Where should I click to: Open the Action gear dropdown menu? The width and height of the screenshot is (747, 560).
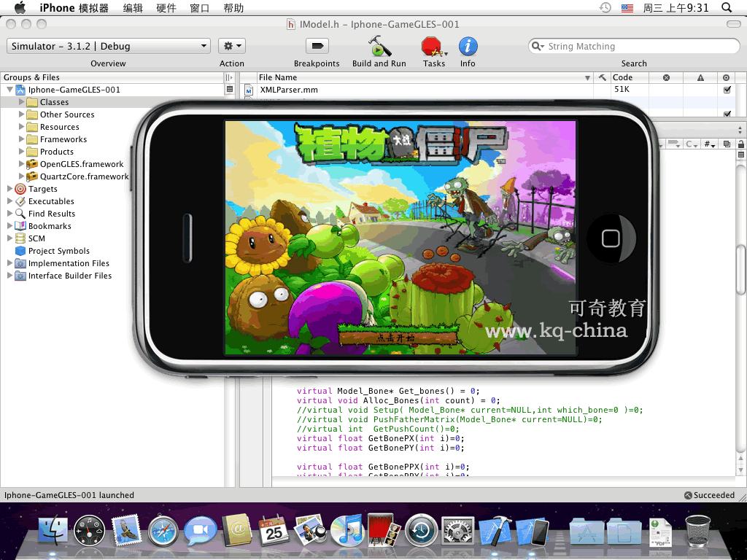coord(232,46)
